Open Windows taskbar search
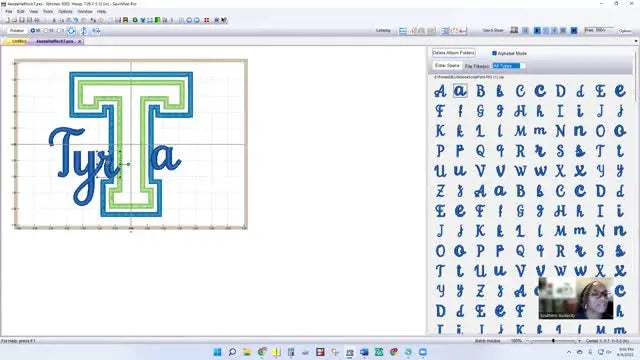Image resolution: width=640 pixels, height=360 pixels. click(x=232, y=352)
